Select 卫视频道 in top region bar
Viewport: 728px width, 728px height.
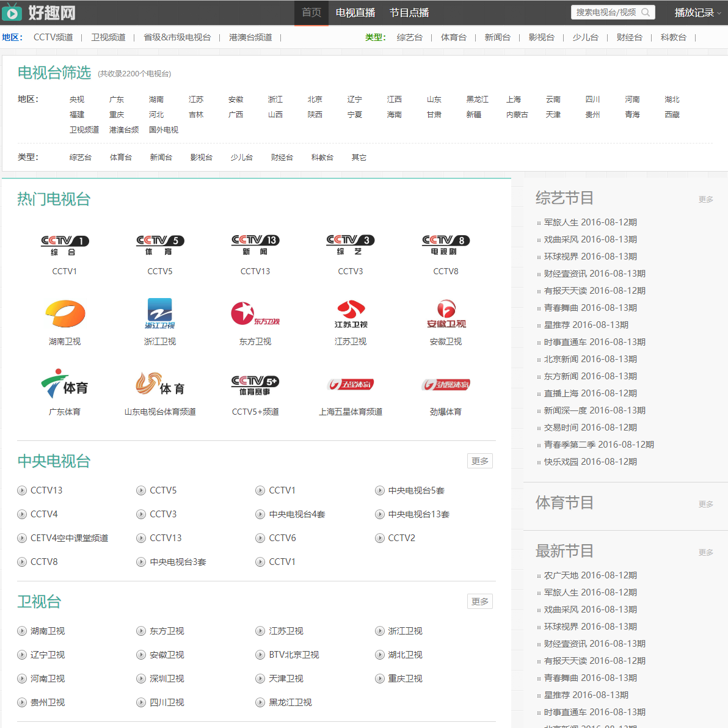click(108, 37)
